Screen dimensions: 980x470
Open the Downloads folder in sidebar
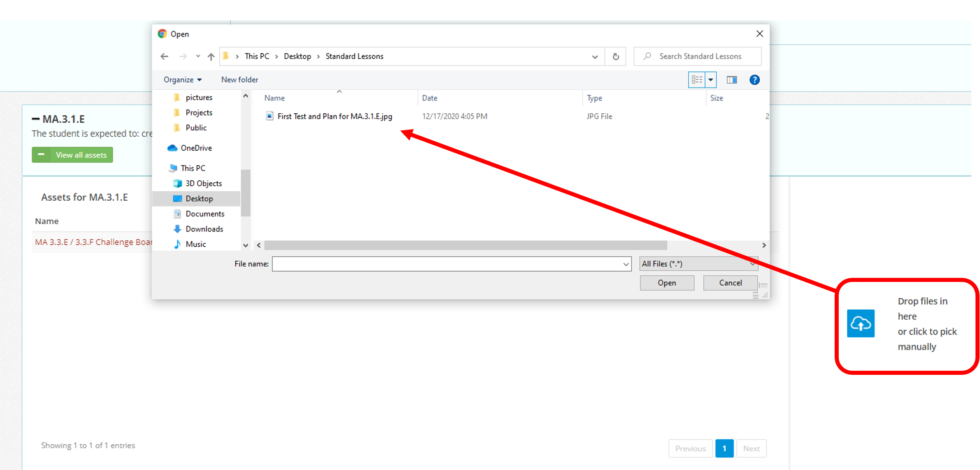pos(204,229)
